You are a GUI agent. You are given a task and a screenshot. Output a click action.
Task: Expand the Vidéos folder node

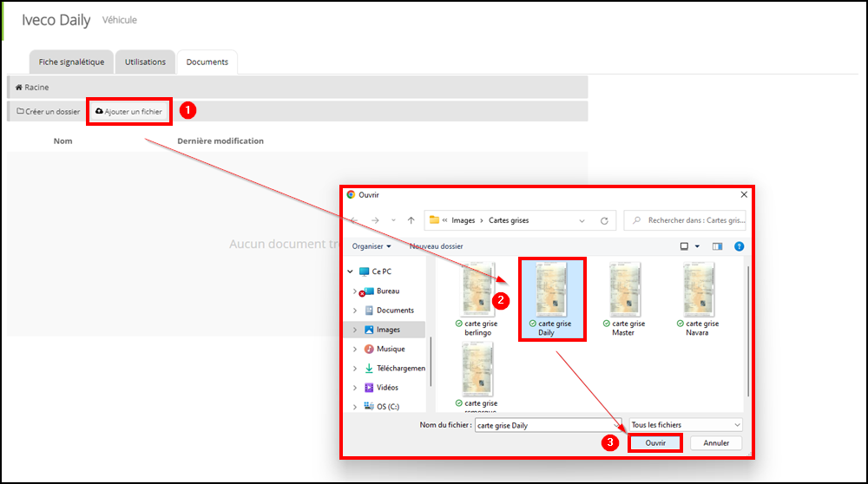point(355,388)
